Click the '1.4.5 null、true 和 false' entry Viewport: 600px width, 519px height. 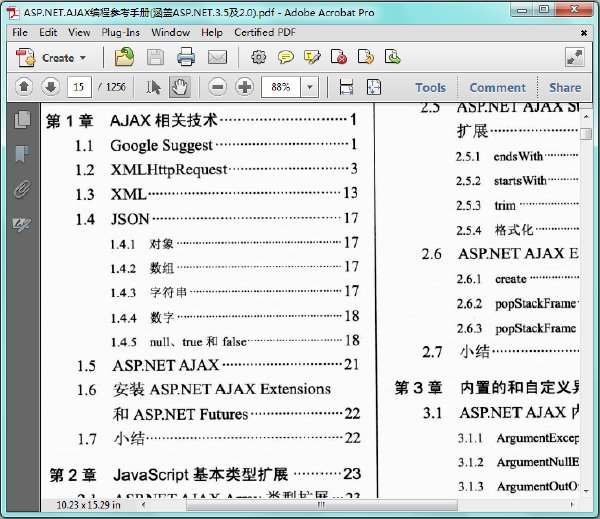235,341
